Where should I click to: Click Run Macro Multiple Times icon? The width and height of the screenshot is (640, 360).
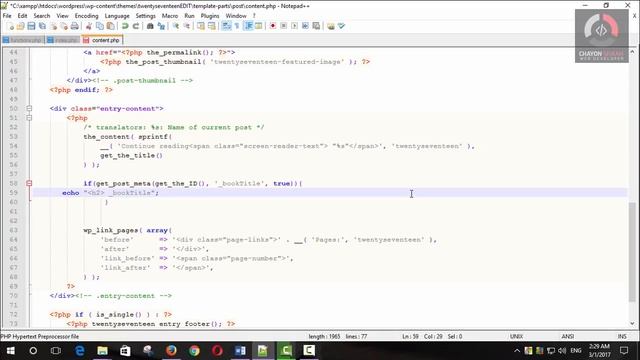tap(305, 26)
